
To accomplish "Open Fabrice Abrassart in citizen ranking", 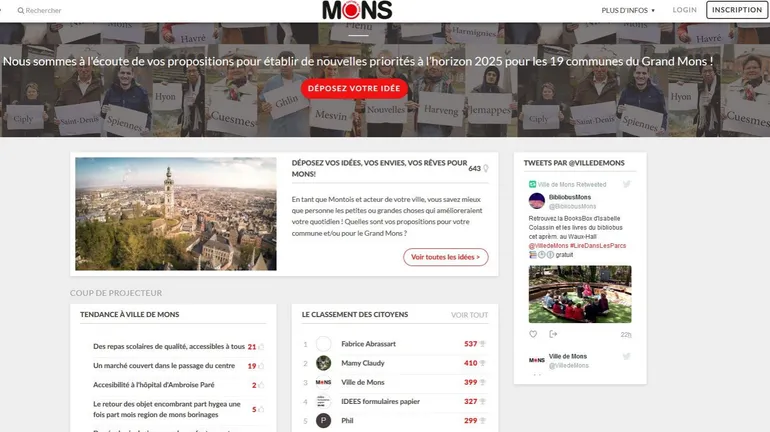I will [x=368, y=344].
